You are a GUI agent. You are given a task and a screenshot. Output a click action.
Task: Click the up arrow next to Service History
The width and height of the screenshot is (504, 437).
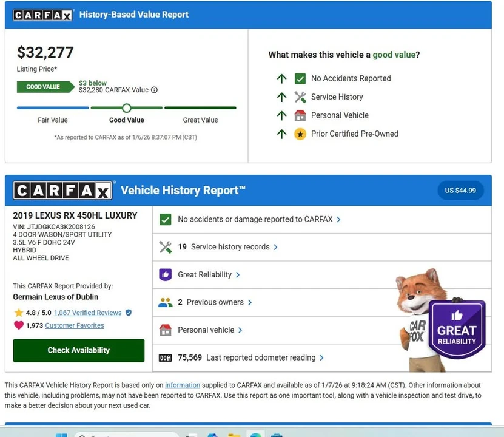pos(282,97)
